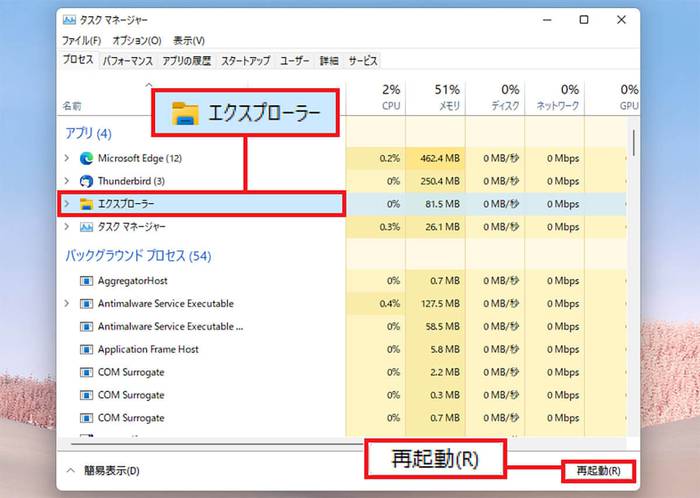The height and width of the screenshot is (498, 700).
Task: Open the ファイル(F) menu
Action: (x=81, y=41)
